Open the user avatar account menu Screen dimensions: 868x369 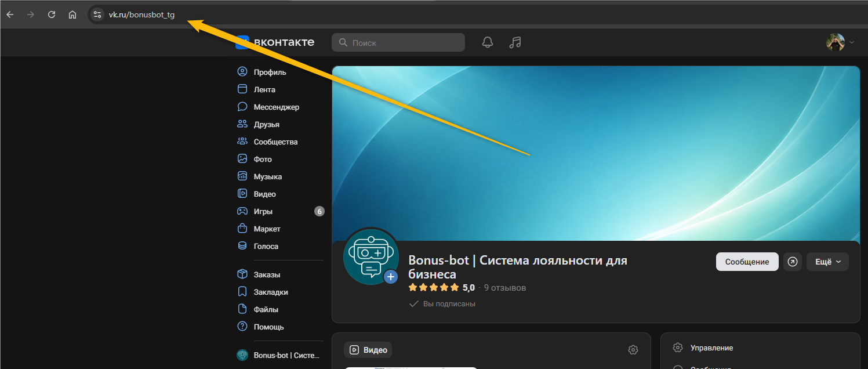[x=840, y=42]
